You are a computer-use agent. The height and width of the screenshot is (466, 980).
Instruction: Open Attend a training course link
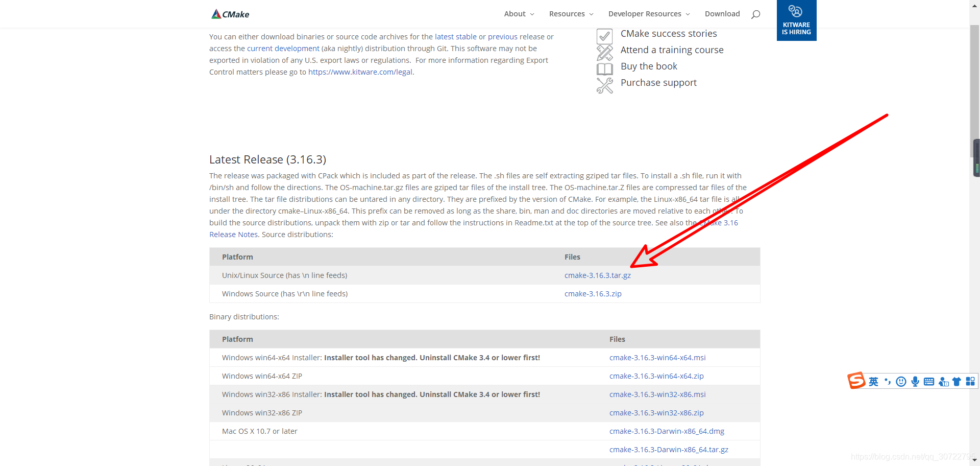point(672,50)
